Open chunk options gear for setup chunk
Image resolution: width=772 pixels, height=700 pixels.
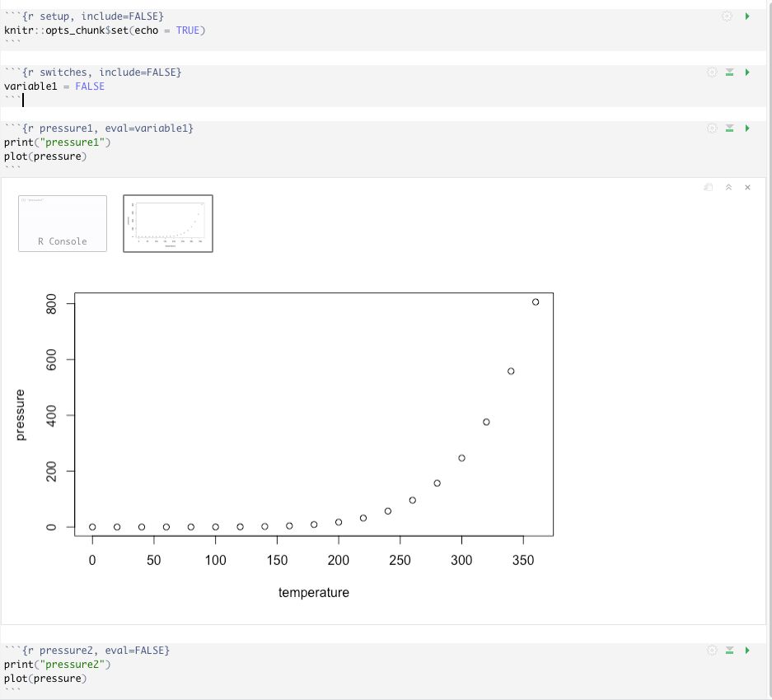click(727, 16)
